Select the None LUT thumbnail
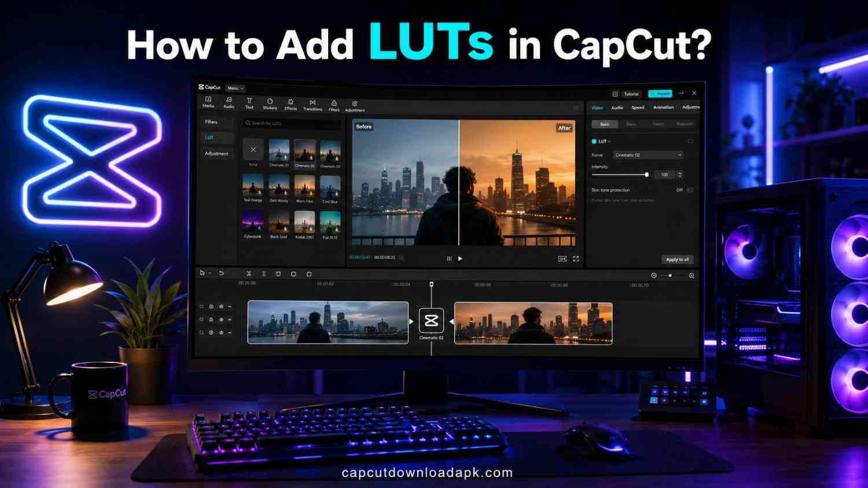868x488 pixels. (x=253, y=150)
